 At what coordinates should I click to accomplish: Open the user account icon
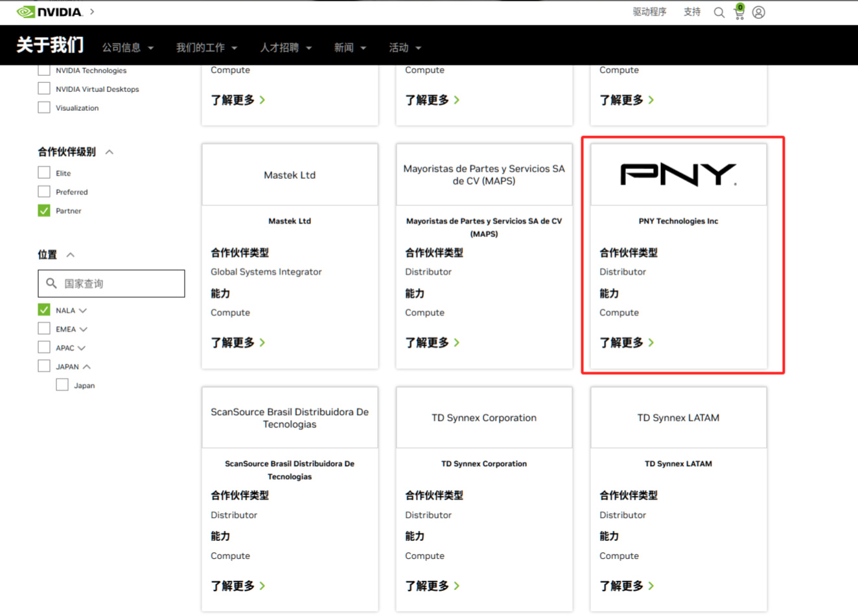[x=759, y=12]
